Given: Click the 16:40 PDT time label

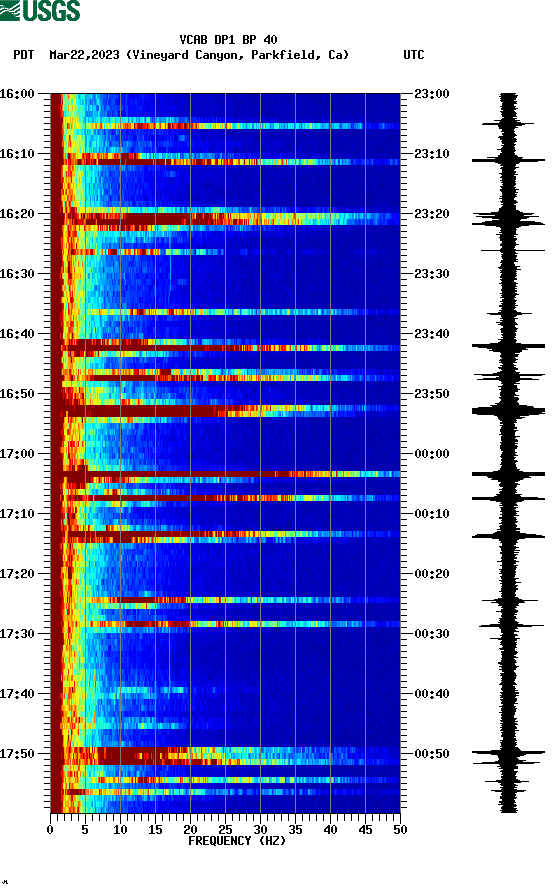Looking at the screenshot, I should [17, 334].
